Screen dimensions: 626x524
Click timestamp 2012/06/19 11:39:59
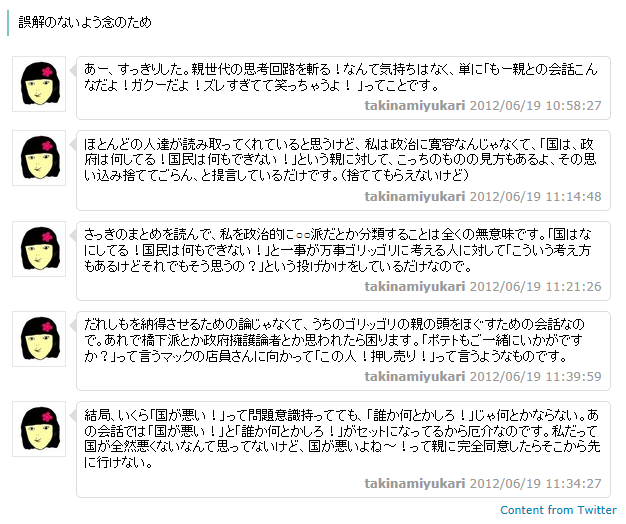coord(535,377)
